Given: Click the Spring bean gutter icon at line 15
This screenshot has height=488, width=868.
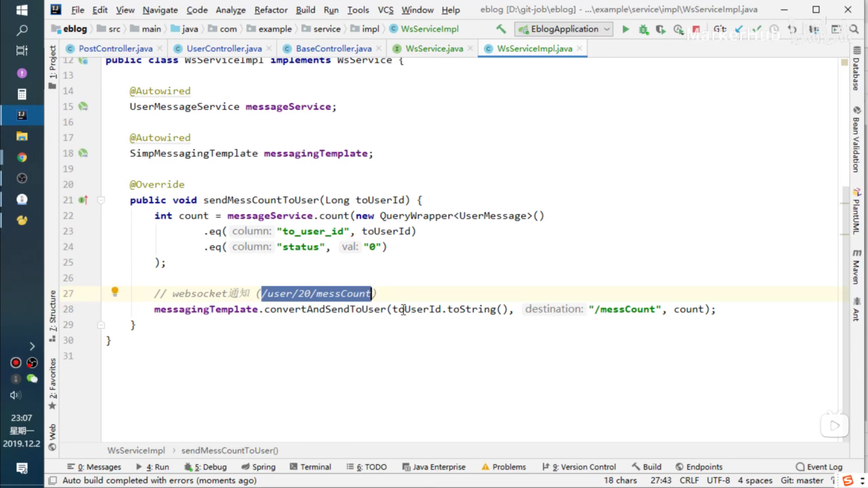Looking at the screenshot, I should (83, 106).
